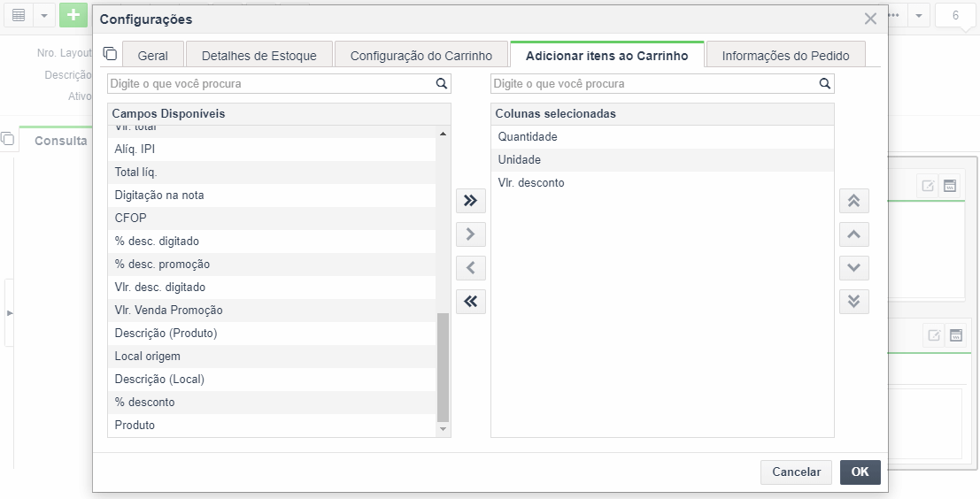Open dropdown arrow next to grid view icon

coord(43,15)
